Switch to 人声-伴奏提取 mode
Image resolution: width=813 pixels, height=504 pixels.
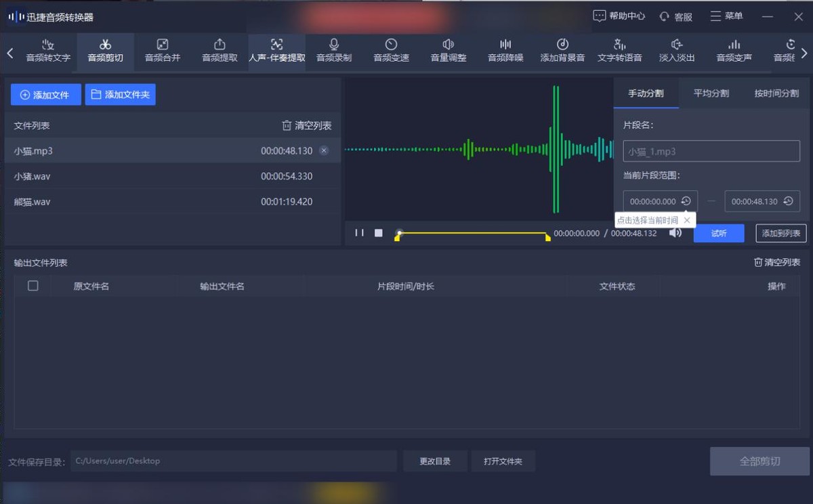276,52
